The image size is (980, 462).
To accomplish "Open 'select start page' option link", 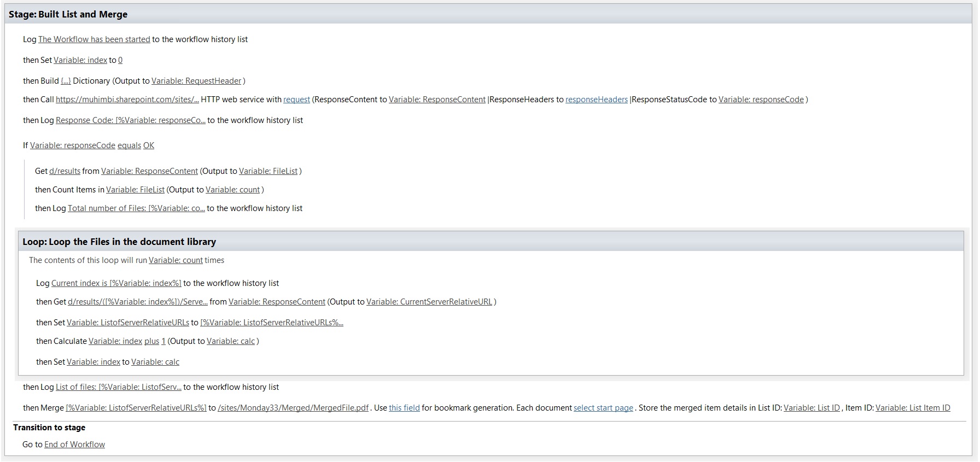I will pos(603,408).
